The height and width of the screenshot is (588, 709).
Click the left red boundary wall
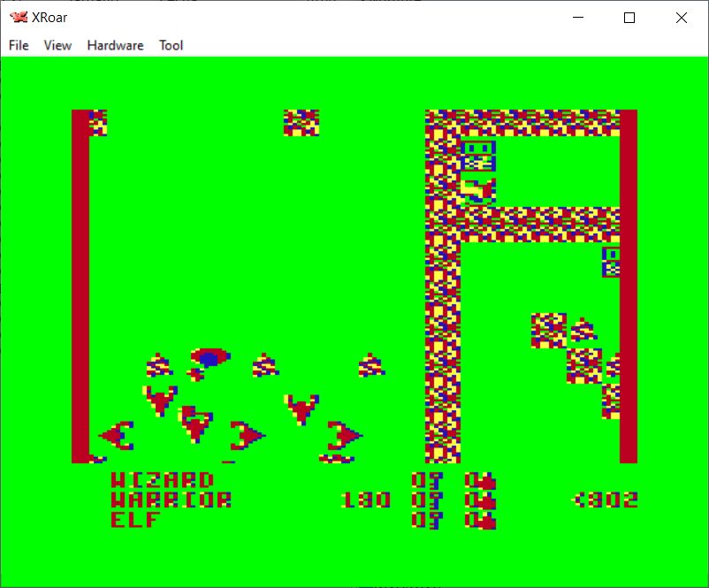[80, 286]
